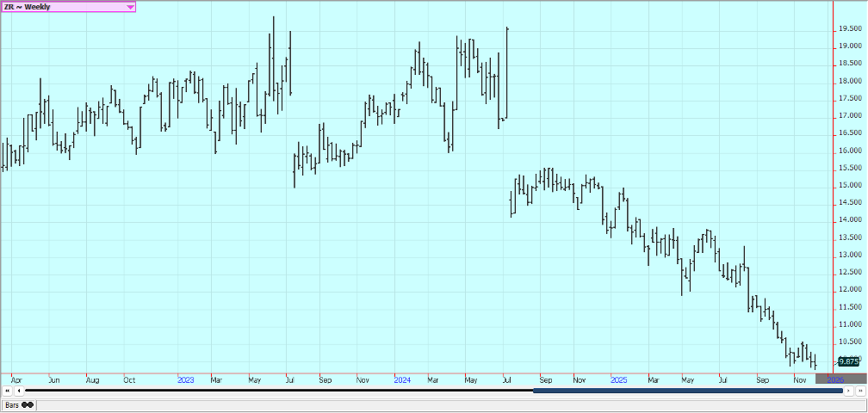Jump to chart start with double-left arrow

(x=8, y=391)
